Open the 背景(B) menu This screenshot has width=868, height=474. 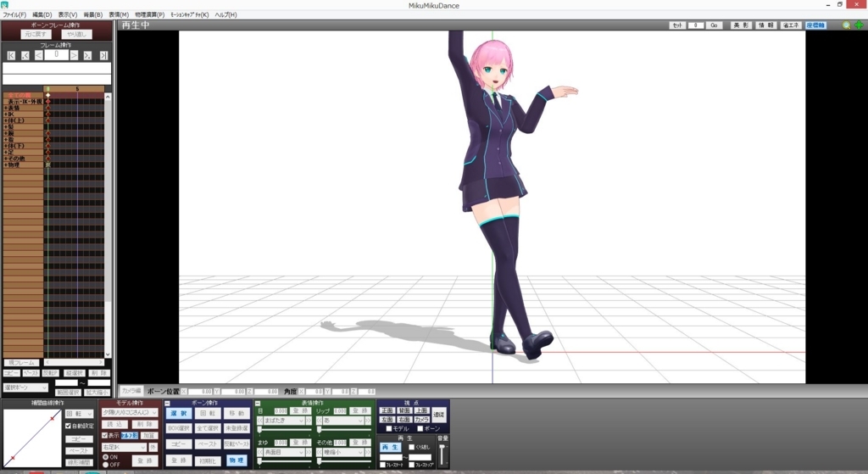point(93,15)
